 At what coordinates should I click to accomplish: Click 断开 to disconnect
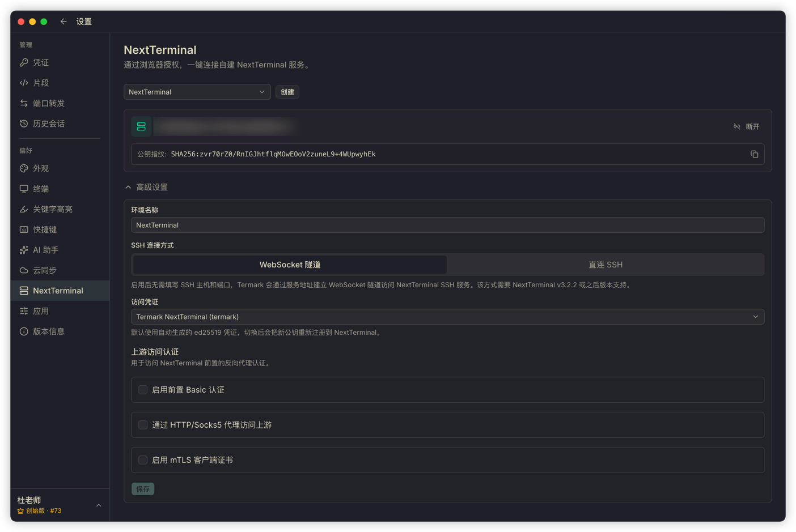coord(746,126)
